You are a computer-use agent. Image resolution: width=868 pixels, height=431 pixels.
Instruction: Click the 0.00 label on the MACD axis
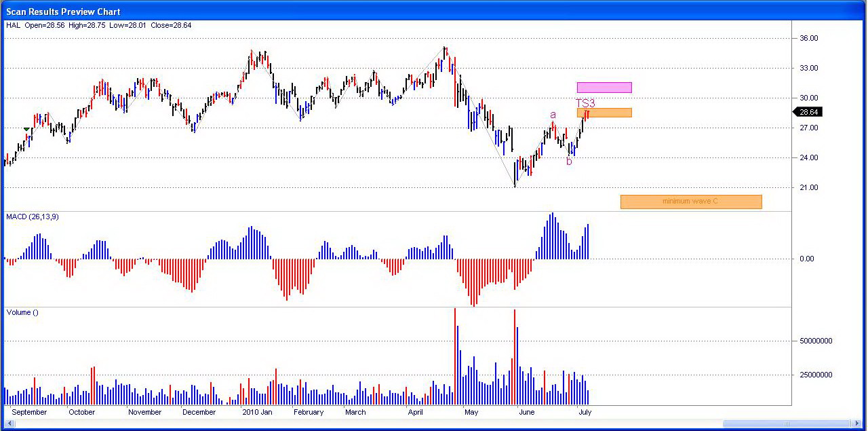(x=806, y=258)
